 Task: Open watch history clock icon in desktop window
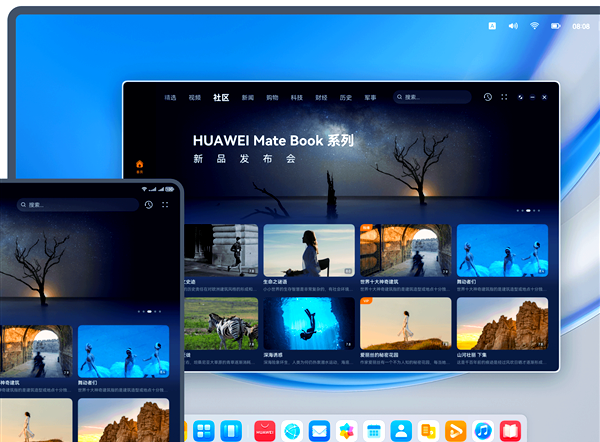pos(488,97)
